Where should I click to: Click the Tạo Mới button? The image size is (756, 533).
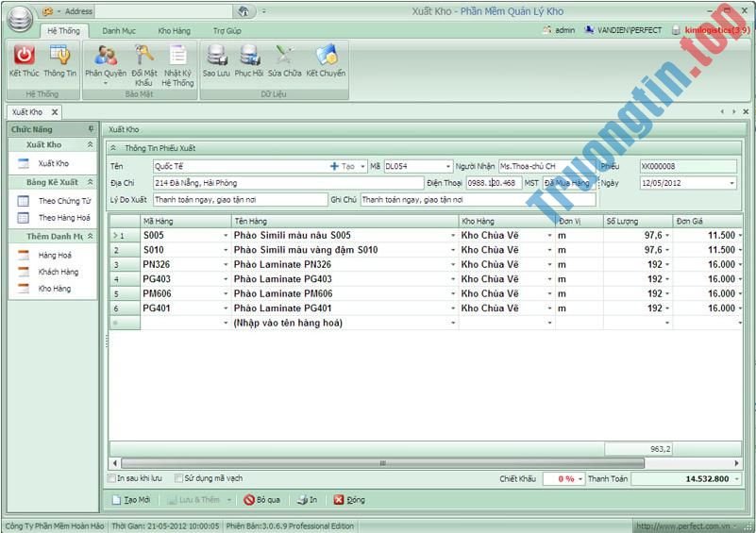click(131, 500)
